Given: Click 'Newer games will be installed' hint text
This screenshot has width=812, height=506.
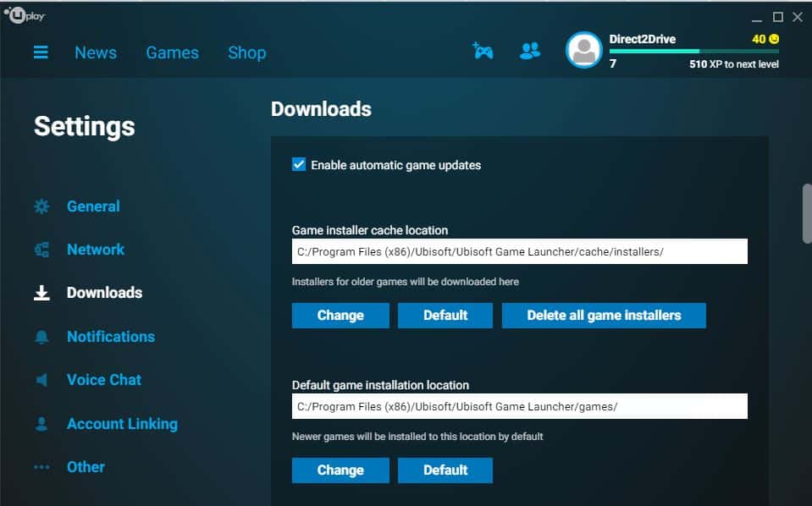Looking at the screenshot, I should [x=417, y=437].
